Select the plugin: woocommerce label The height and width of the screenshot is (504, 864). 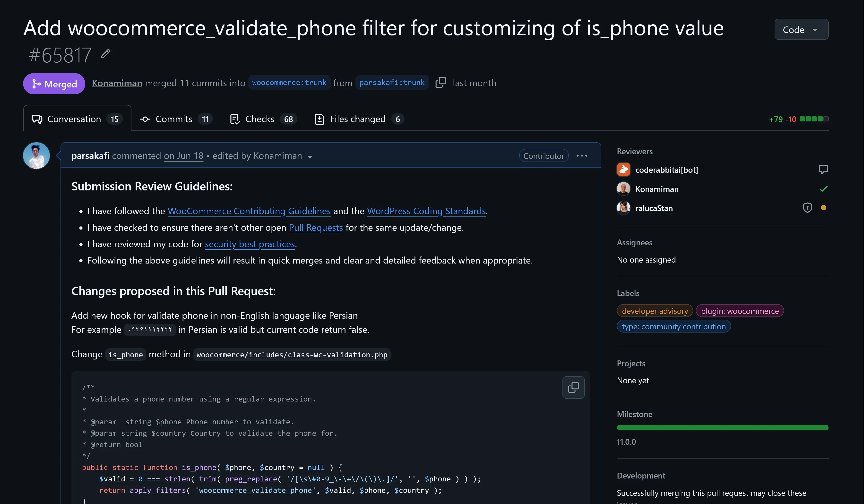[740, 311]
